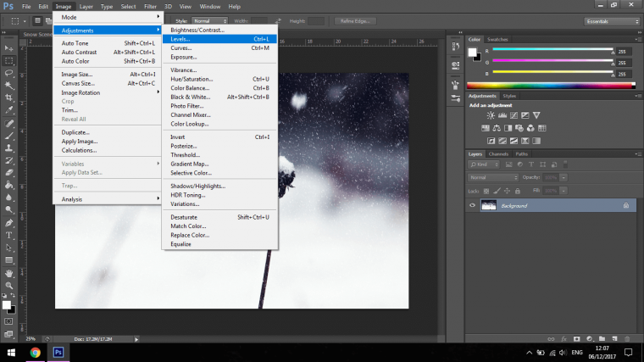Select the Eraser tool
The image size is (644, 362).
click(x=8, y=173)
